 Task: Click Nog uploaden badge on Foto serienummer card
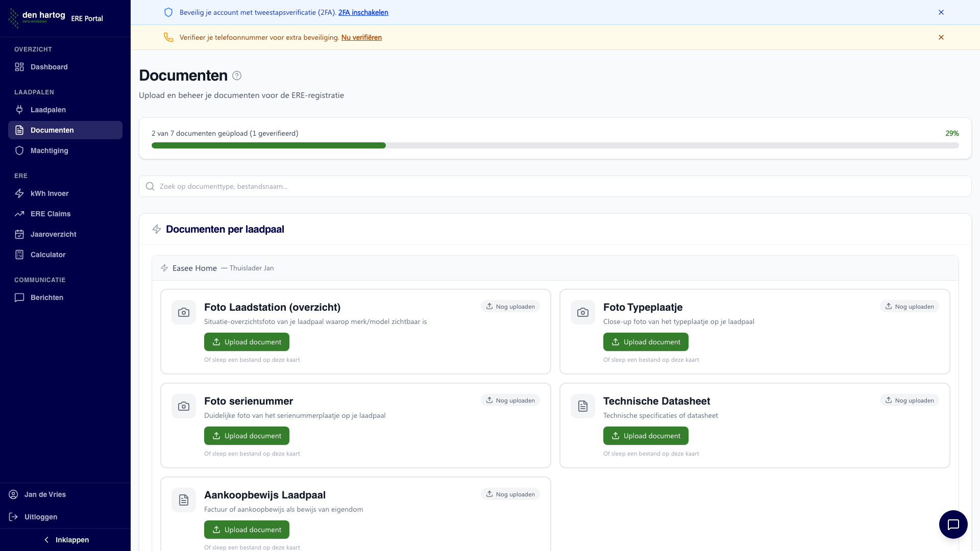click(x=510, y=400)
